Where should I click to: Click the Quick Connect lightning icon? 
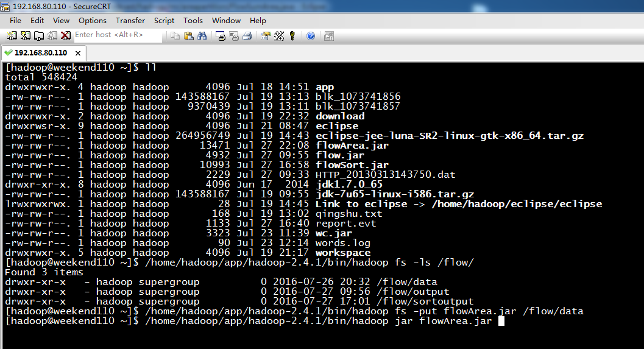26,36
